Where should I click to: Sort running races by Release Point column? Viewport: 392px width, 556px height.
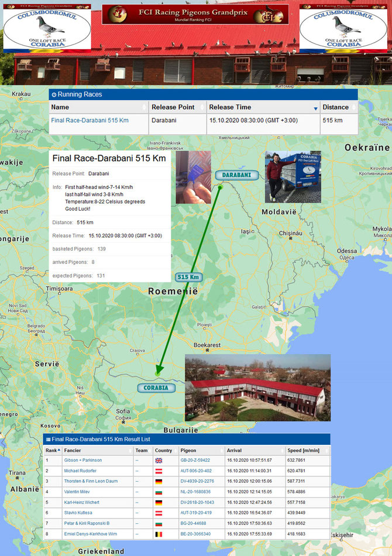tap(177, 107)
